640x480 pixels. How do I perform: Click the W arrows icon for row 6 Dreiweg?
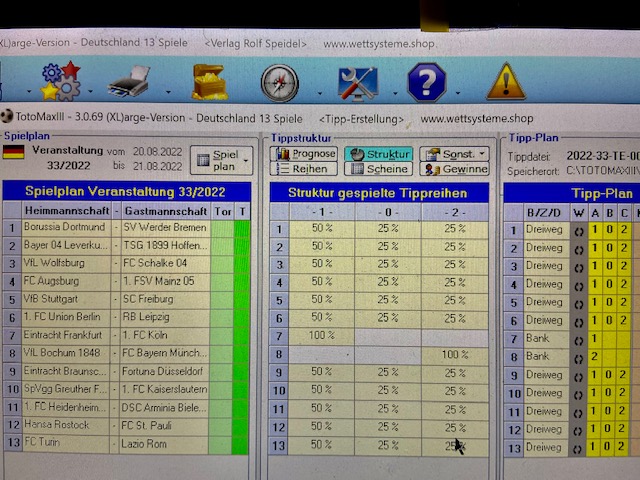(x=578, y=322)
